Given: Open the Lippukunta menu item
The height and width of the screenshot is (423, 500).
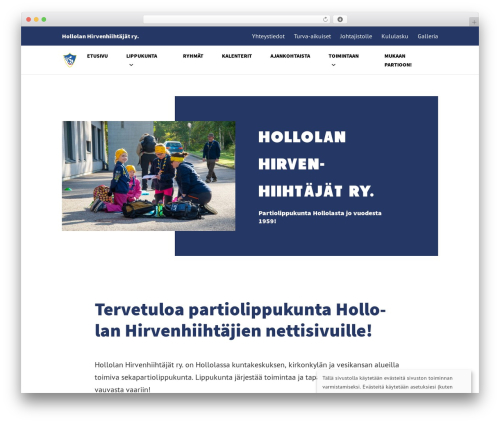Looking at the screenshot, I should click(142, 56).
